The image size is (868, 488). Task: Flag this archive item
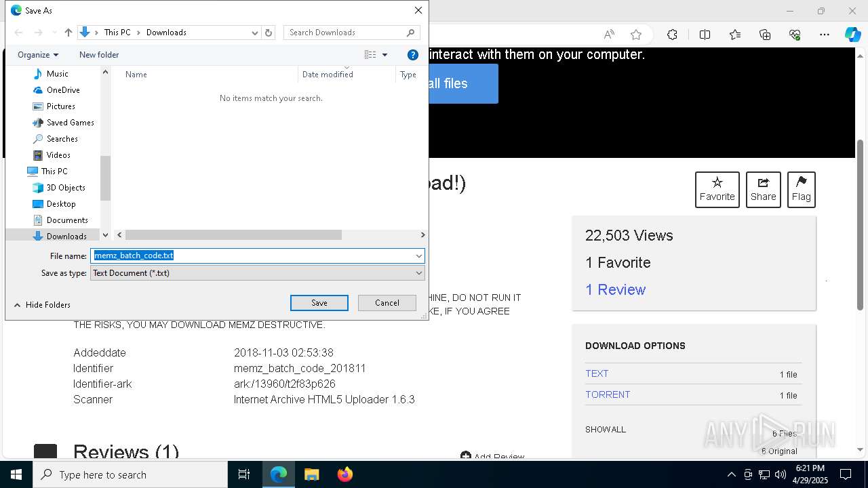click(x=801, y=190)
